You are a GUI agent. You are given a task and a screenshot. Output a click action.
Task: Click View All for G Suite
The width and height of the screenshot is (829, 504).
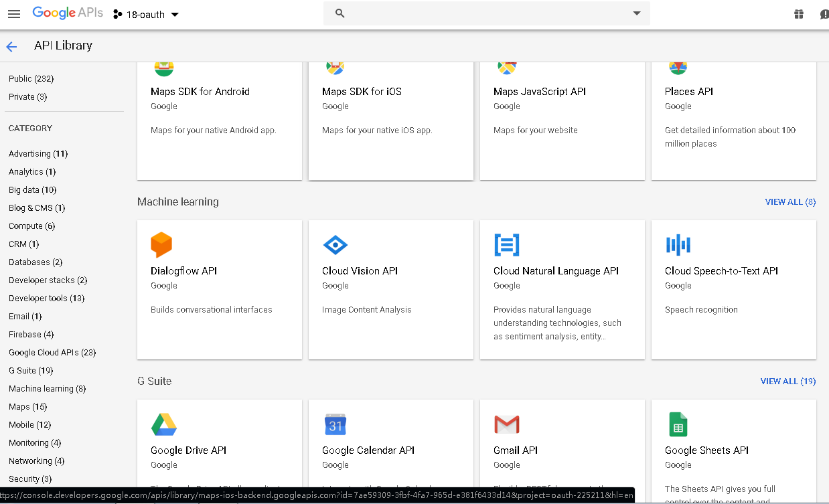tap(787, 382)
